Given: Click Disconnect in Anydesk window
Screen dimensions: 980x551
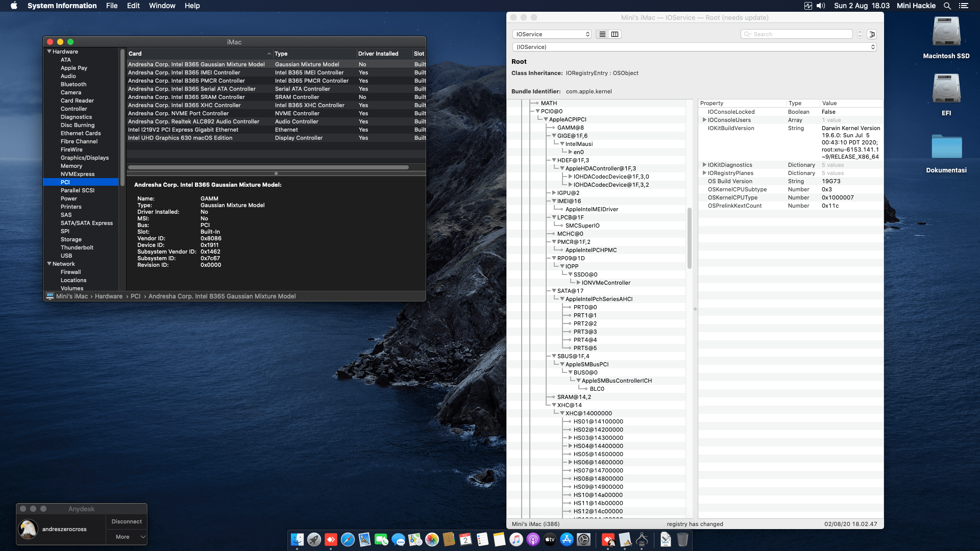Looking at the screenshot, I should point(127,521).
